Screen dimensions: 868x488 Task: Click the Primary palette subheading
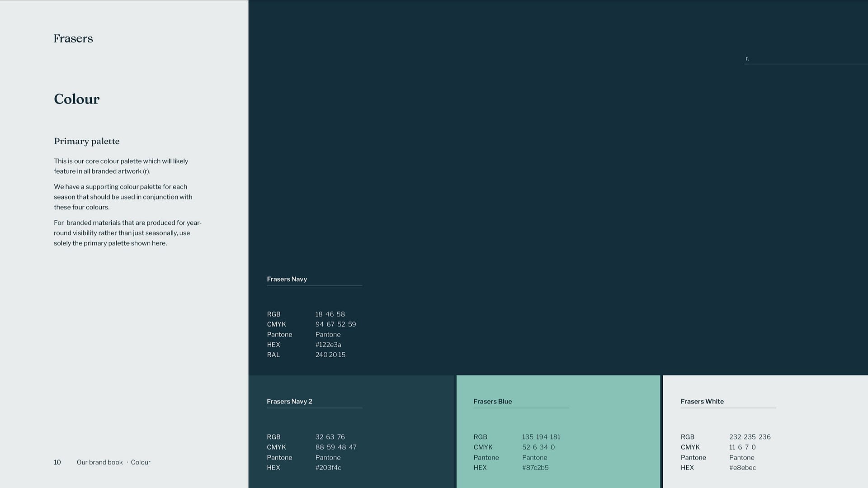(87, 141)
